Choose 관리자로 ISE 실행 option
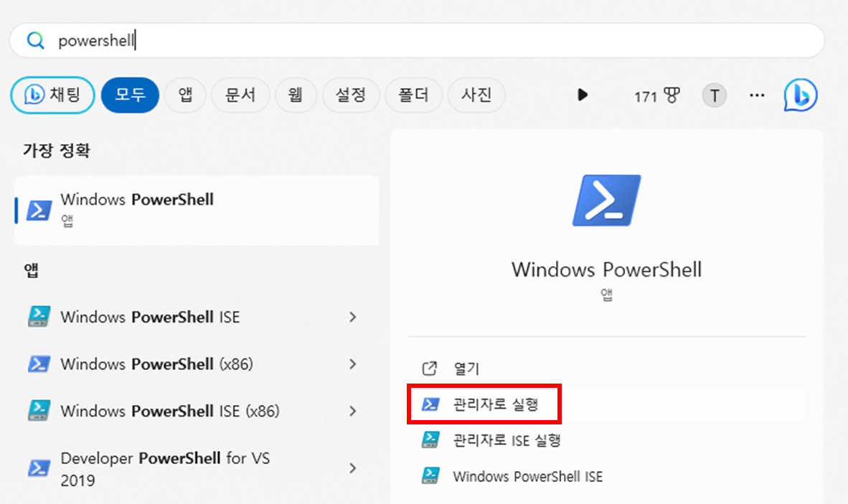Image resolution: width=848 pixels, height=504 pixels. click(x=606, y=440)
